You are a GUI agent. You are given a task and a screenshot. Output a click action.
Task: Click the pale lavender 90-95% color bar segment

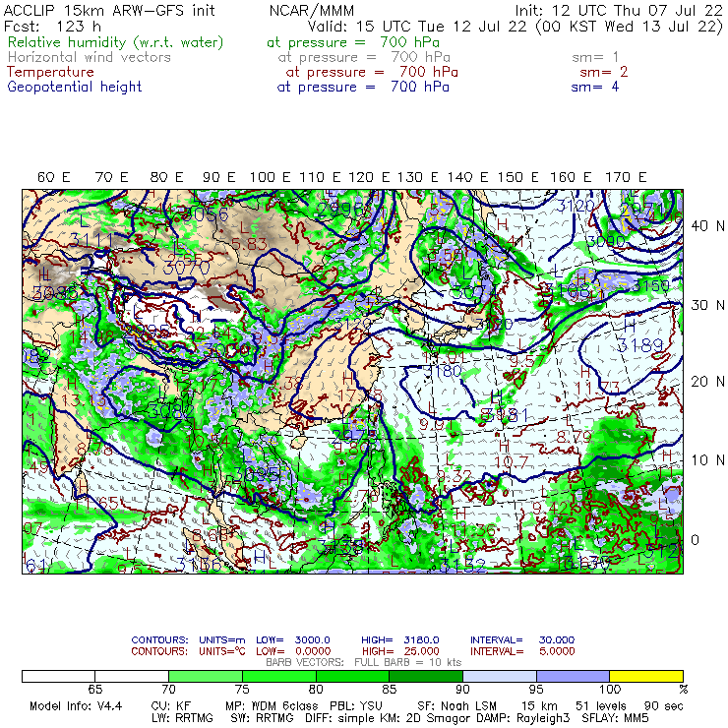[x=500, y=676]
